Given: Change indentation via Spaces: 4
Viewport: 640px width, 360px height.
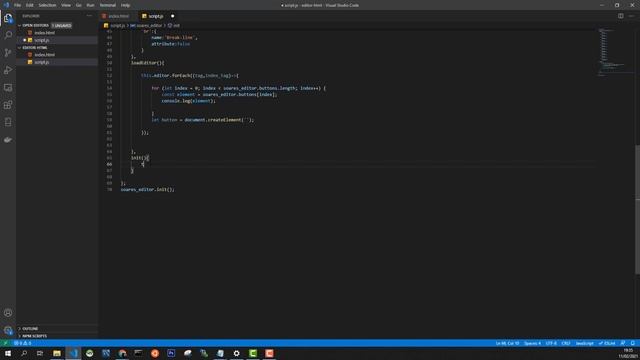Looking at the screenshot, I should coord(532,343).
